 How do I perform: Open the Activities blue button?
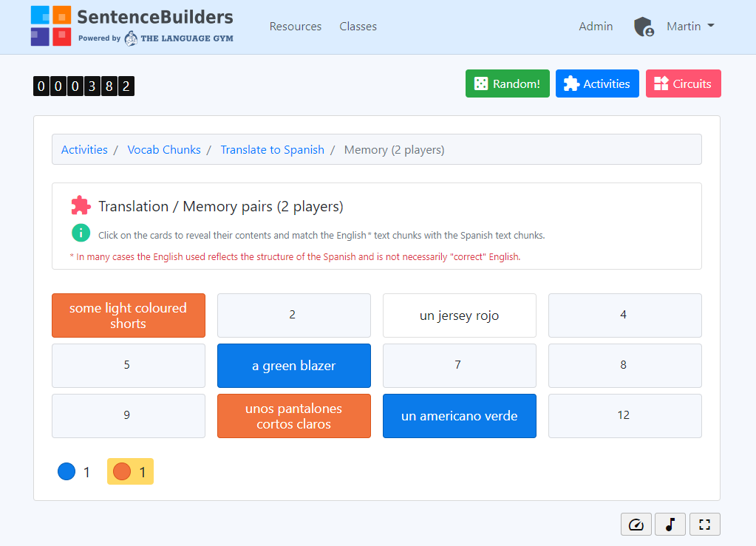(x=597, y=83)
